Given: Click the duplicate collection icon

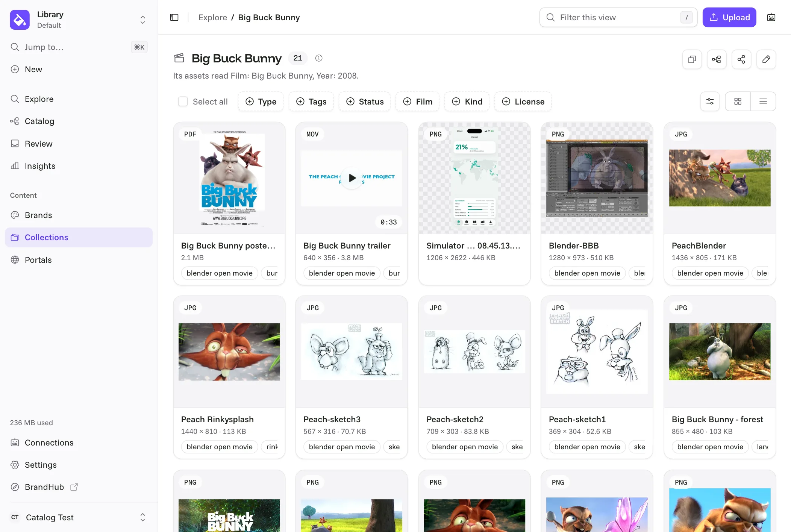Looking at the screenshot, I should click(x=692, y=59).
